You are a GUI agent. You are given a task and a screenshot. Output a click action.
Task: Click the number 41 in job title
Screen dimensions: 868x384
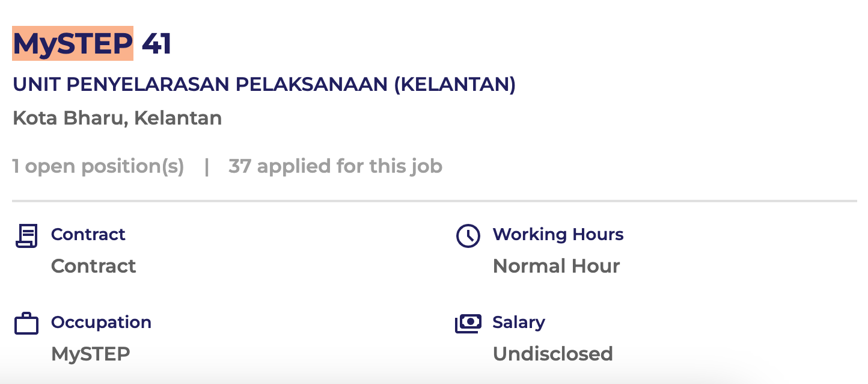point(156,44)
